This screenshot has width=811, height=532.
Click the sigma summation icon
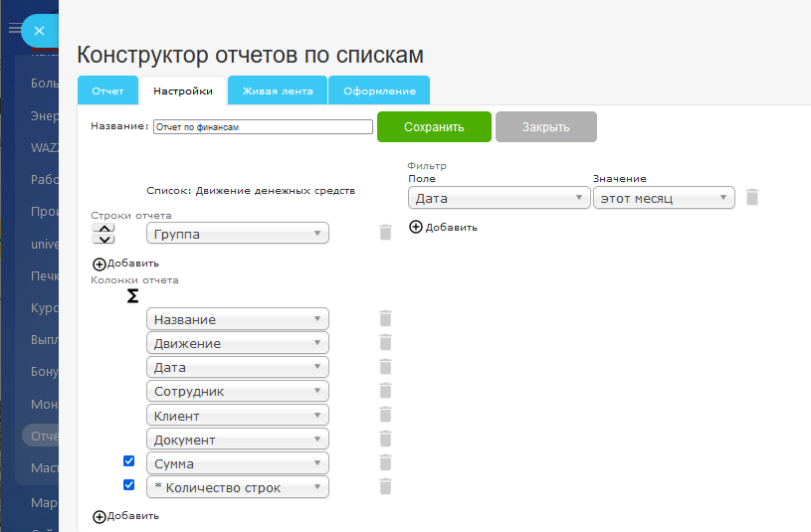[x=132, y=296]
